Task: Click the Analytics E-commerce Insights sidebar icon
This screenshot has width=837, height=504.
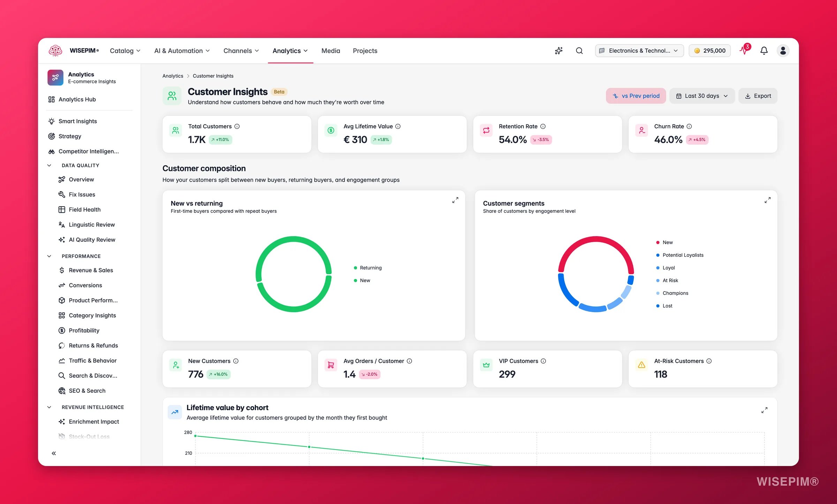Action: click(55, 77)
